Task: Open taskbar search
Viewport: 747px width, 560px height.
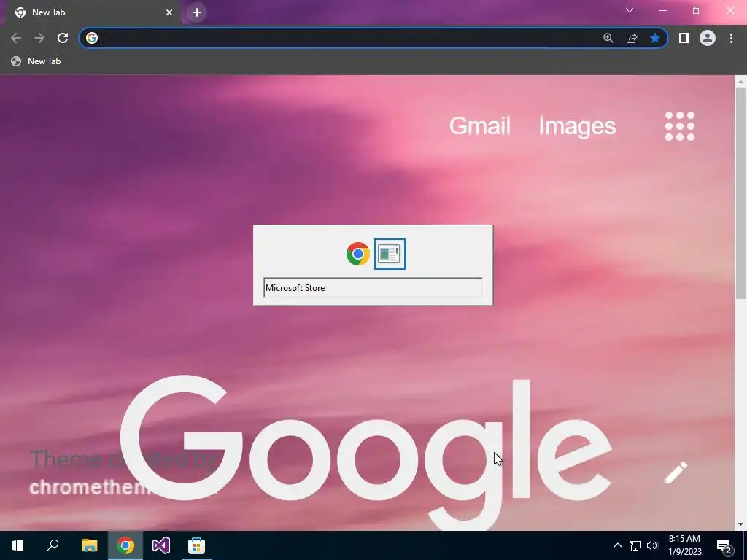Action: click(x=53, y=545)
